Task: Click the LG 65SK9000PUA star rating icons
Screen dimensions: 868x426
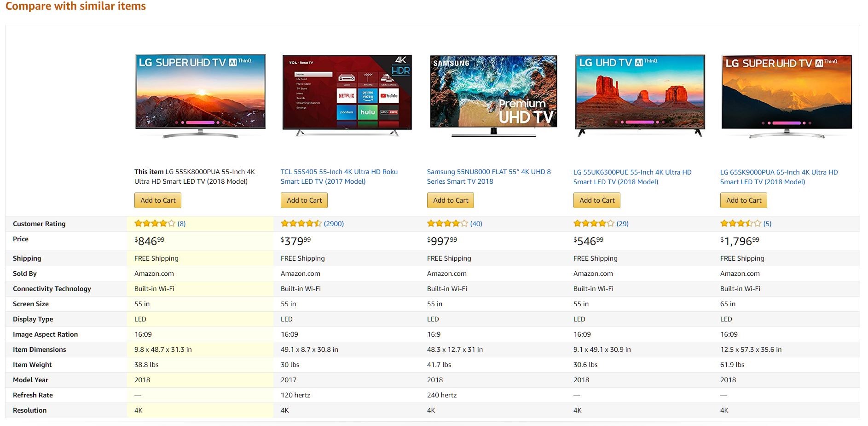Action: (x=741, y=223)
